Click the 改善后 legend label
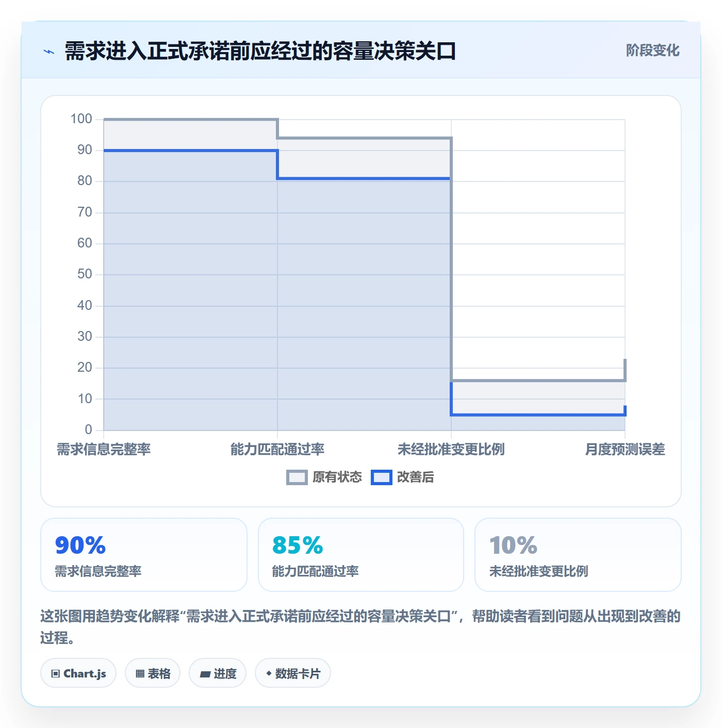 pyautogui.click(x=416, y=477)
